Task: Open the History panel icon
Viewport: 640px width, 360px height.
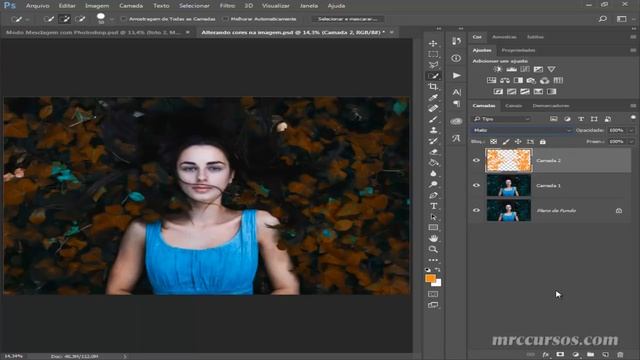Action: click(x=456, y=41)
